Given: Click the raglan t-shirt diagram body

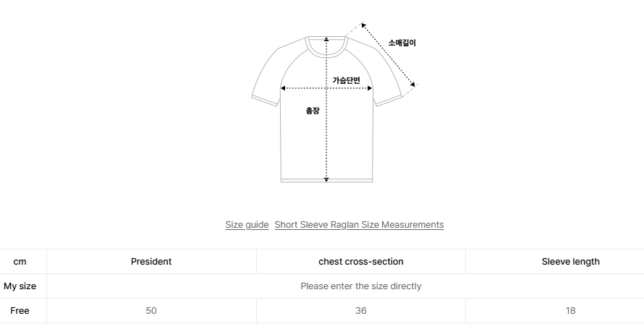Looking at the screenshot, I should pos(326,109).
